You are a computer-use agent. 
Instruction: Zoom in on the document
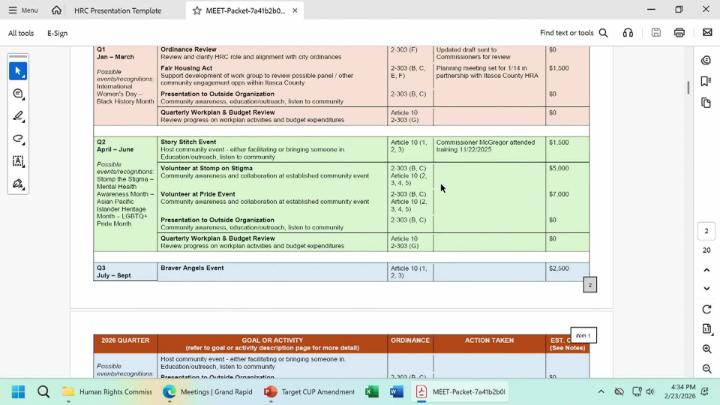click(706, 349)
